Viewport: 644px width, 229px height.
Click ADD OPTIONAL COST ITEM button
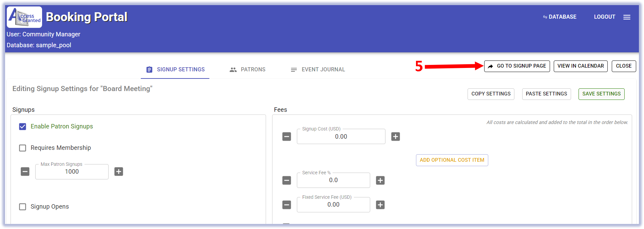(x=452, y=160)
